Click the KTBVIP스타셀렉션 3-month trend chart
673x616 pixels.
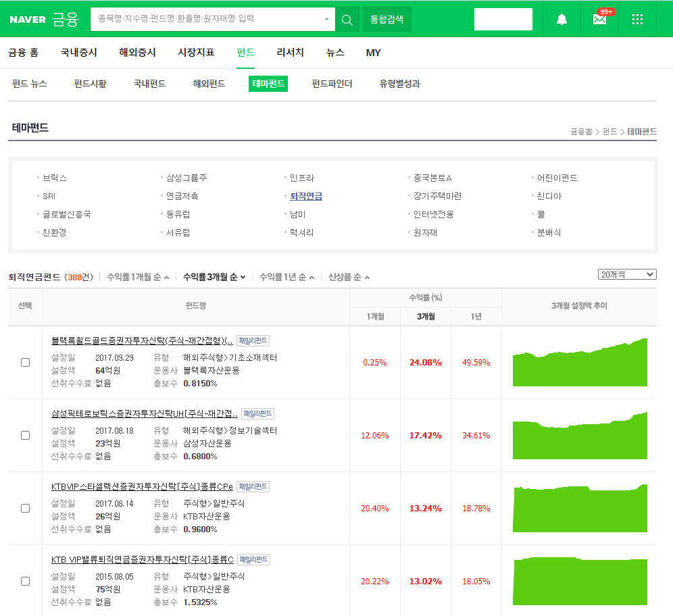pyautogui.click(x=580, y=509)
